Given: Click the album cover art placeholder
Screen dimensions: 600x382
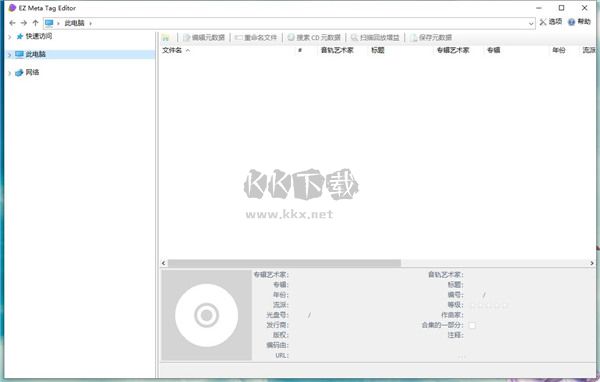Looking at the screenshot, I should [x=207, y=315].
